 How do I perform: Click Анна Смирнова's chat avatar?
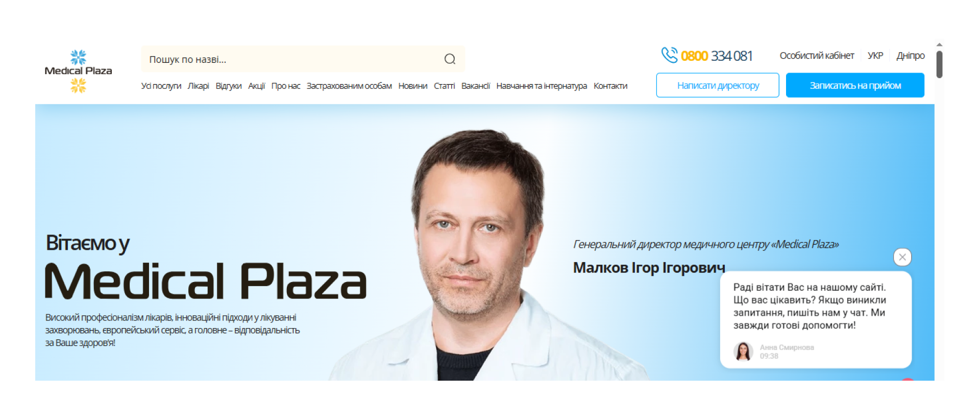click(743, 352)
